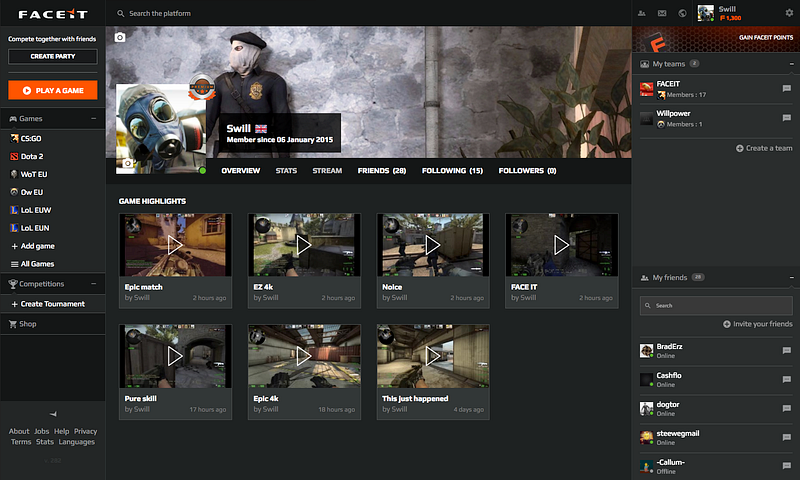The width and height of the screenshot is (800, 480).
Task: Open the friends icon in the top bar
Action: coord(642,13)
